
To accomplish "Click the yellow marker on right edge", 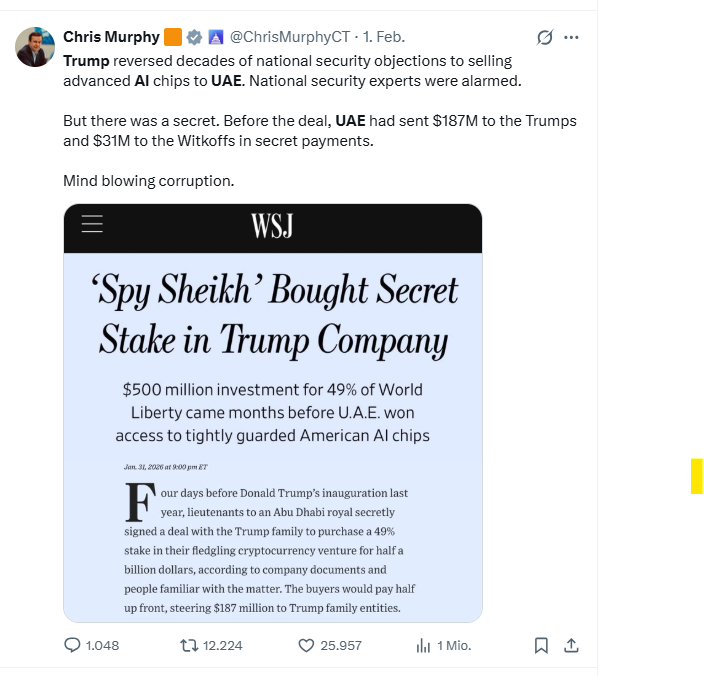I will [697, 476].
